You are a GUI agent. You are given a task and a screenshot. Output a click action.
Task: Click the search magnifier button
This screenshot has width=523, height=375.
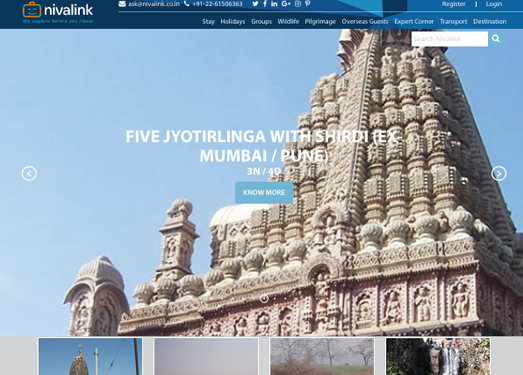coord(496,39)
